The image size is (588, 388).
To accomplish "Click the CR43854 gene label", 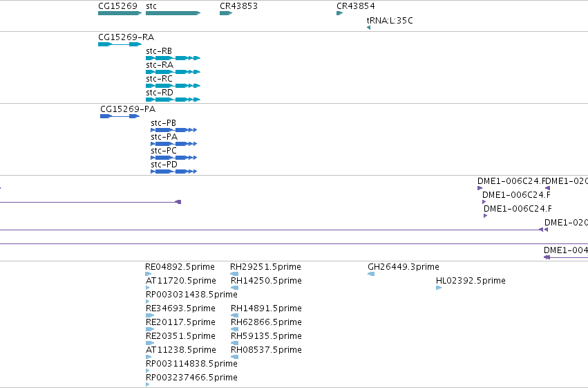I will tap(356, 6).
